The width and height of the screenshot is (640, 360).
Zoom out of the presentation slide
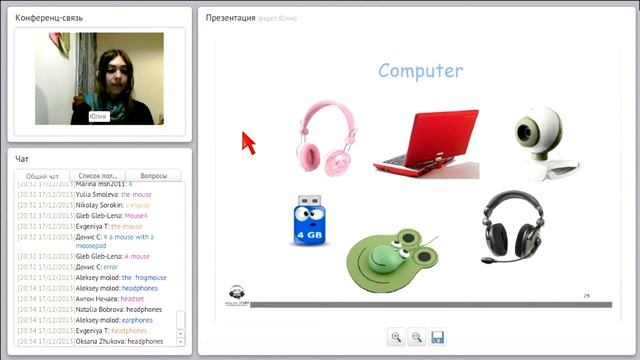pyautogui.click(x=416, y=337)
